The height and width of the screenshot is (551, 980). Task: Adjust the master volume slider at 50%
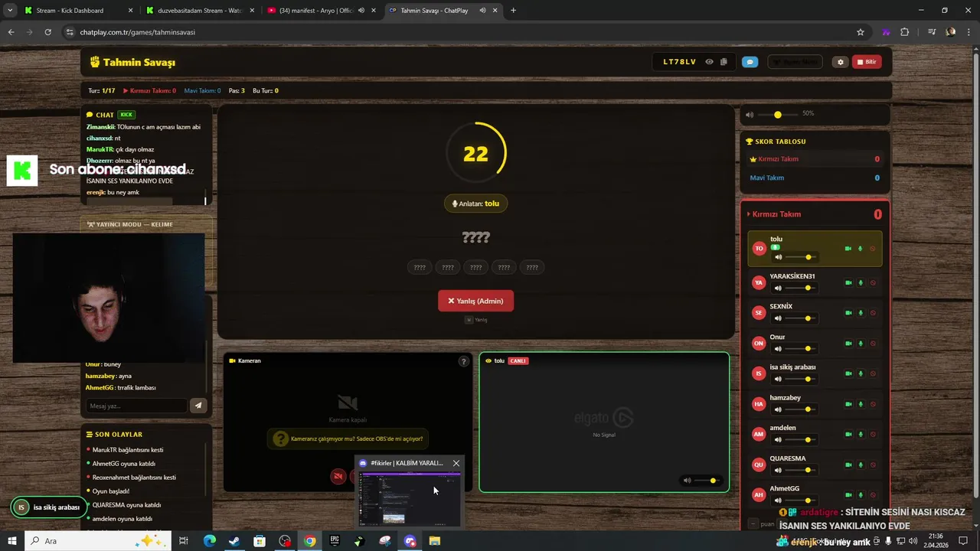[778, 114]
